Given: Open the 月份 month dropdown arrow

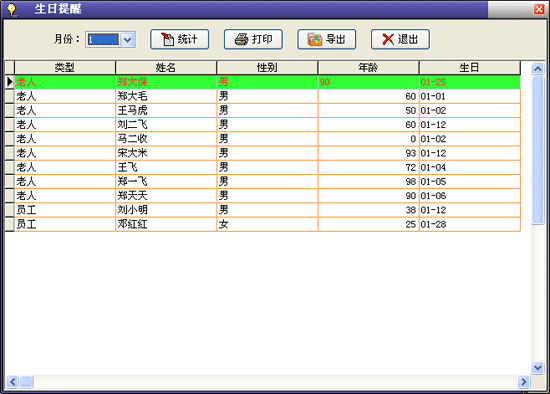Looking at the screenshot, I should coord(128,40).
